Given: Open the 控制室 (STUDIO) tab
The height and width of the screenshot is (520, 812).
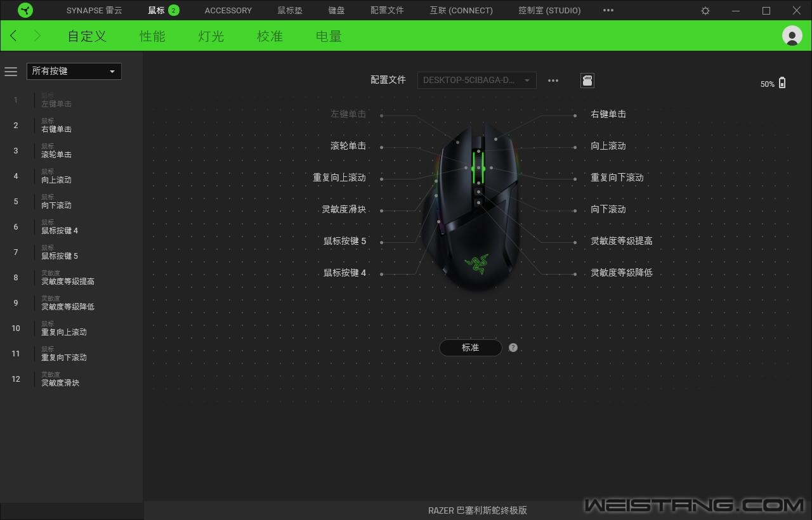Looking at the screenshot, I should tap(549, 10).
